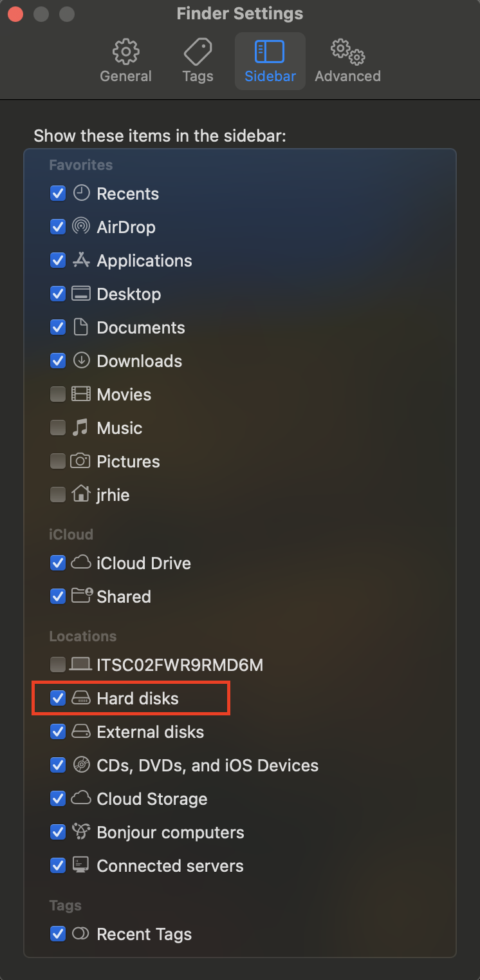The height and width of the screenshot is (980, 480).
Task: Click the Bonjour computers icon
Action: point(81,832)
